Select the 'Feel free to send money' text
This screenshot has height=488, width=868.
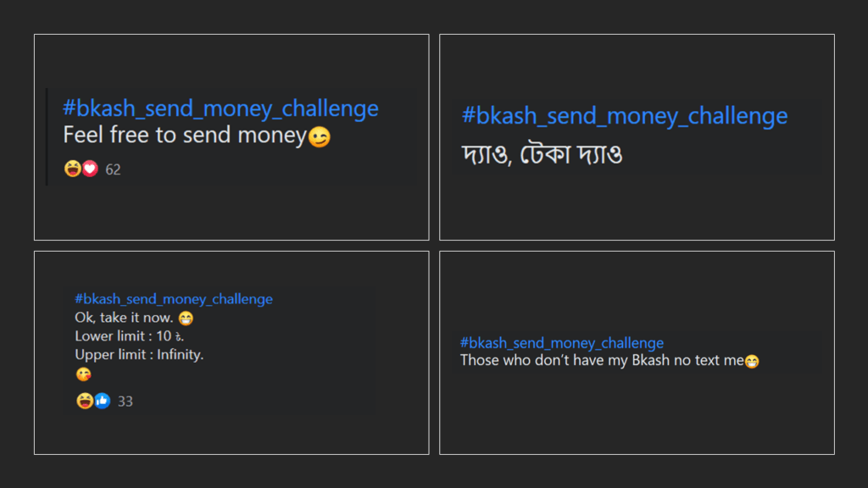pos(185,135)
